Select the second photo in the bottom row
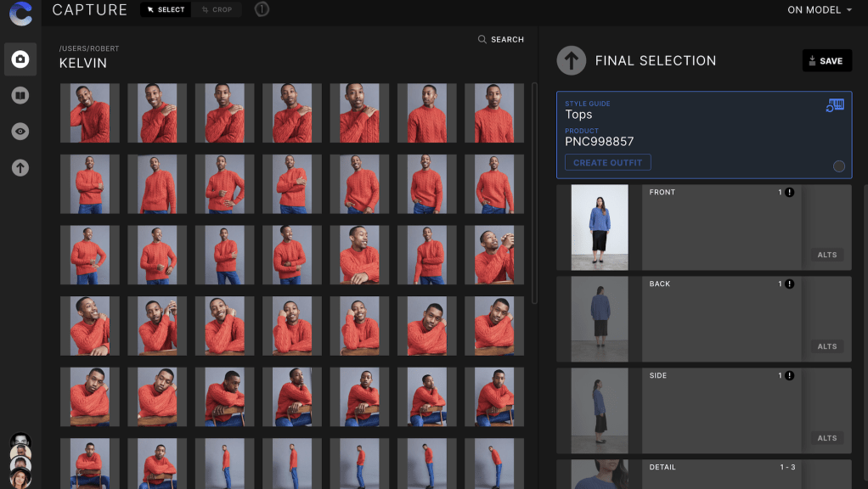Screen dimensions: 868x489 point(157,464)
